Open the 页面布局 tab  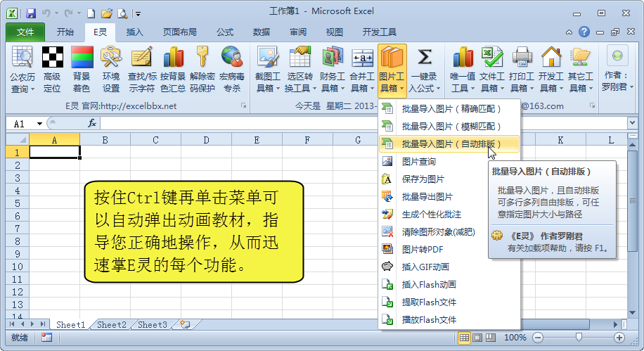tap(180, 32)
